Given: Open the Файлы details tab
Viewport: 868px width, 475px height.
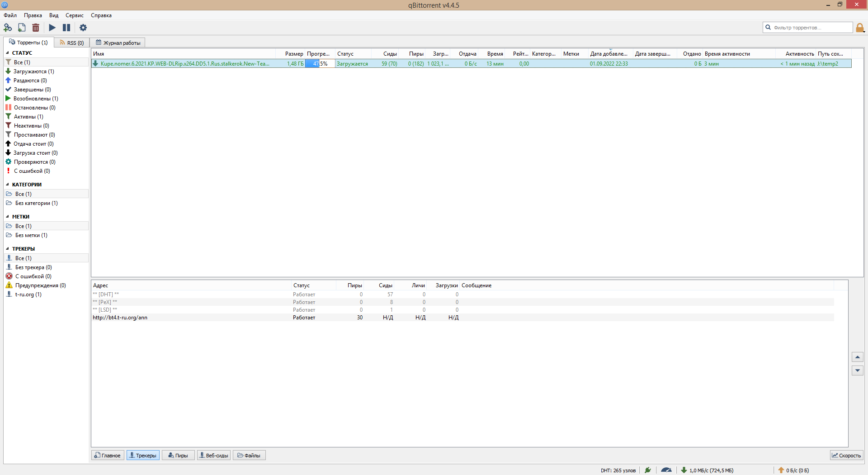Looking at the screenshot, I should (249, 456).
